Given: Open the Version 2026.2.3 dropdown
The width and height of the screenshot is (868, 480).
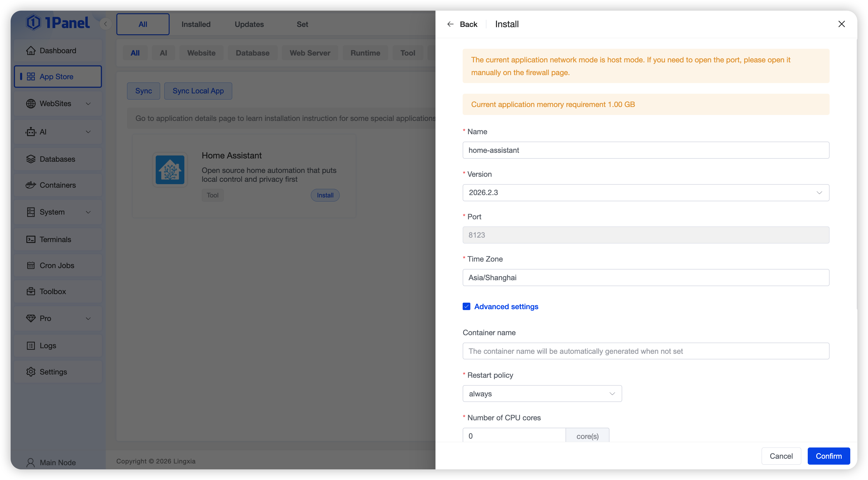Looking at the screenshot, I should click(x=646, y=192).
